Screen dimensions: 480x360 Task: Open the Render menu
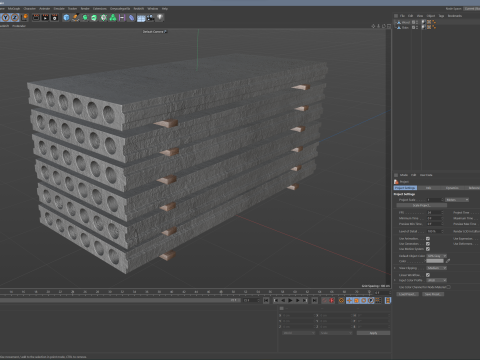pyautogui.click(x=85, y=9)
